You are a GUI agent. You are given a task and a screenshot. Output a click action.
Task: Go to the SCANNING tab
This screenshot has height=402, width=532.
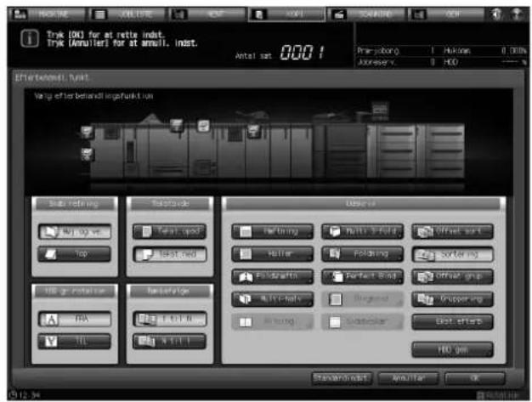(367, 14)
